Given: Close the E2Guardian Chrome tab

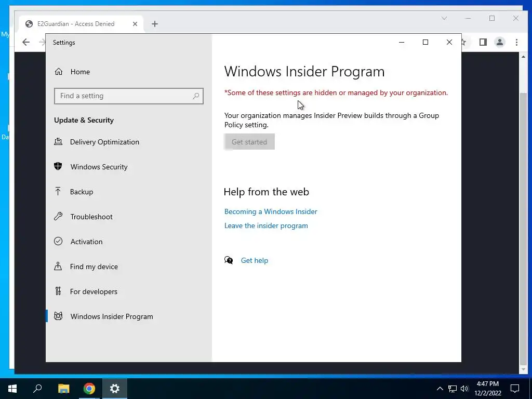Looking at the screenshot, I should click(135, 24).
